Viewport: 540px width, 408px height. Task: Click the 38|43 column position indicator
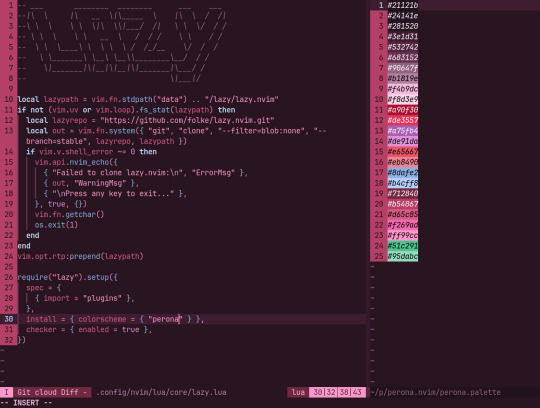(x=351, y=392)
